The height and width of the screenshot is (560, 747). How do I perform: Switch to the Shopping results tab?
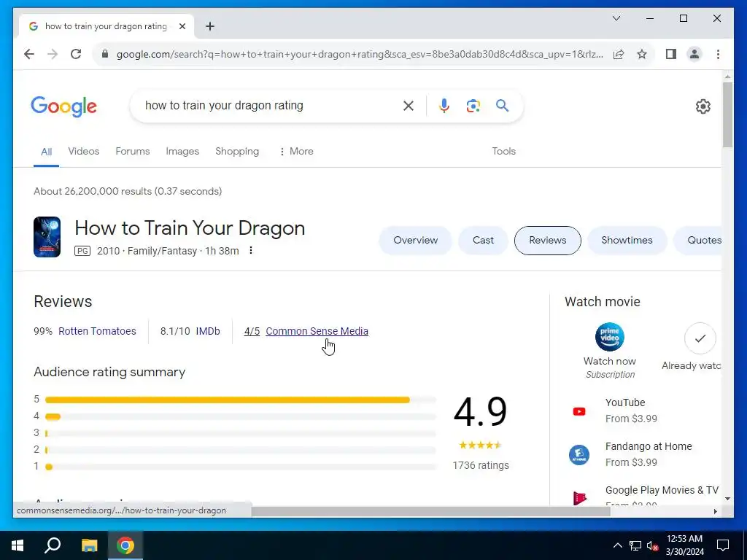[237, 152]
